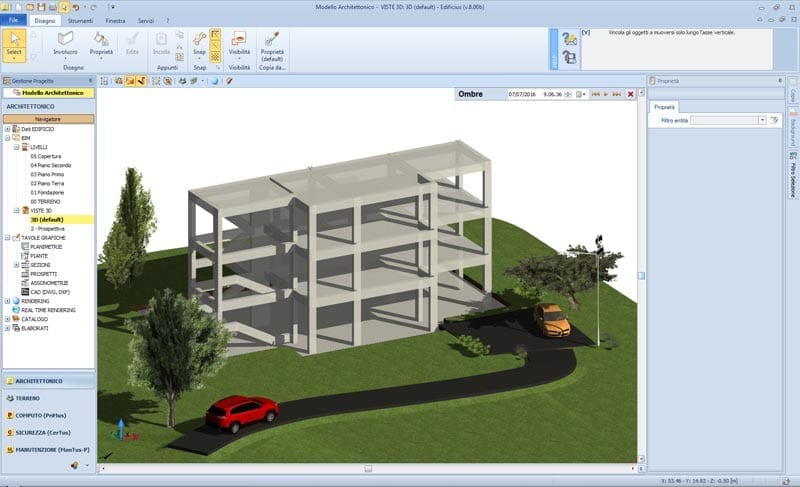
Task: Open the Involucro drawing tool
Action: point(65,43)
